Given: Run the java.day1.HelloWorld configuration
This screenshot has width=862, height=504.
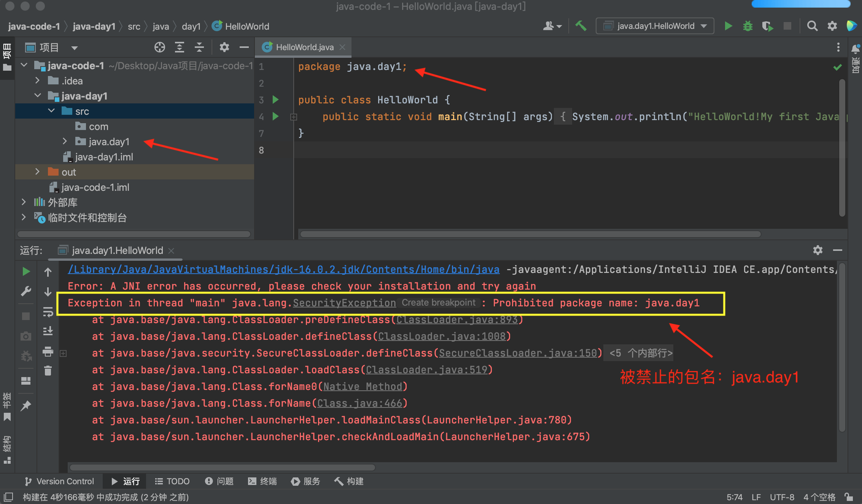Looking at the screenshot, I should 728,26.
